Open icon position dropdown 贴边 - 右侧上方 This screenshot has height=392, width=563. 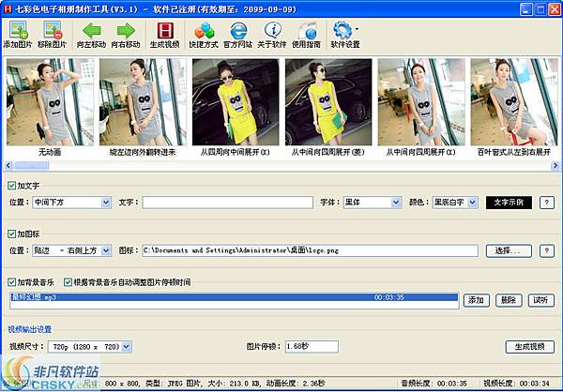click(72, 250)
